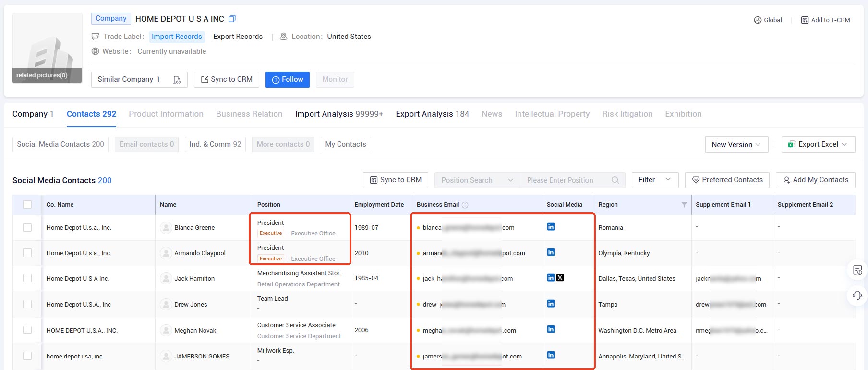Open the Global view icon
The height and width of the screenshot is (370, 868).
(x=758, y=20)
